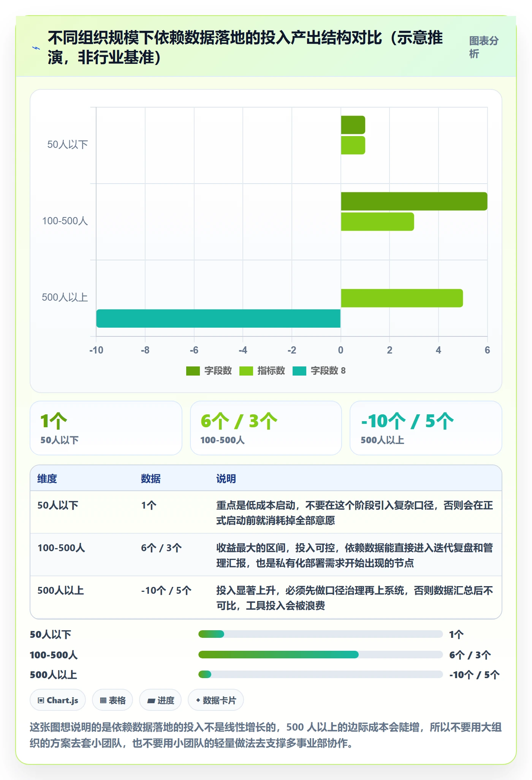Click the table description starting 重点是低成本启动
This screenshot has width=532, height=780.
tap(355, 513)
